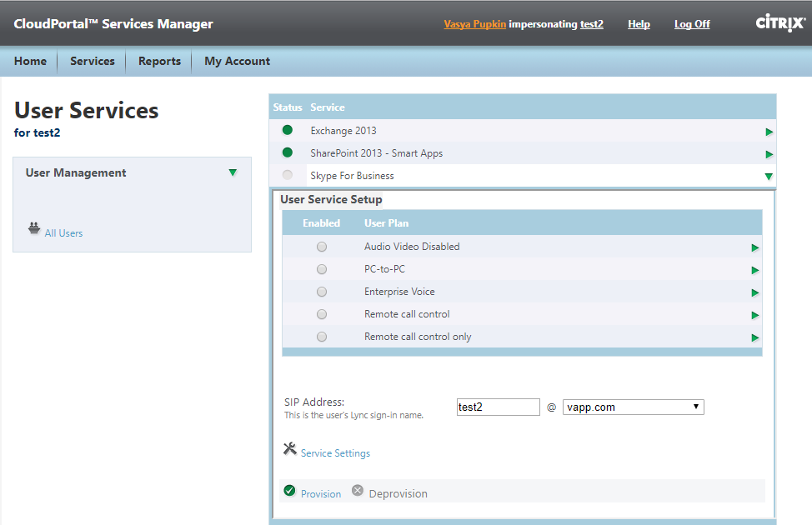Screen dimensions: 812x525
Task: Open the All Users link
Action: (x=63, y=233)
